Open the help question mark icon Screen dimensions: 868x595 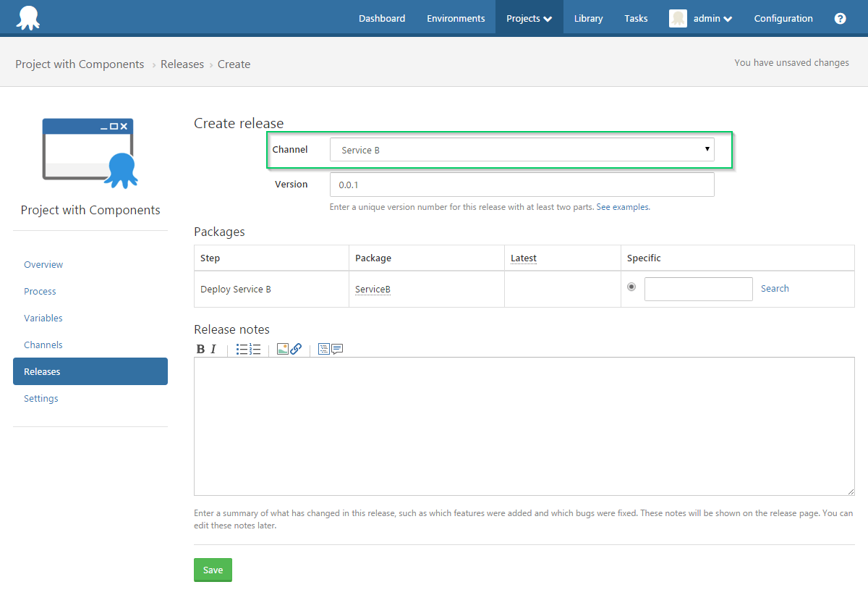coord(840,19)
